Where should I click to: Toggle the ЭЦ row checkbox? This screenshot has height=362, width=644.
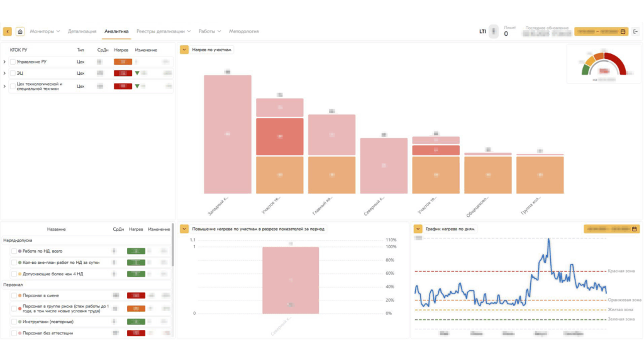coord(13,74)
